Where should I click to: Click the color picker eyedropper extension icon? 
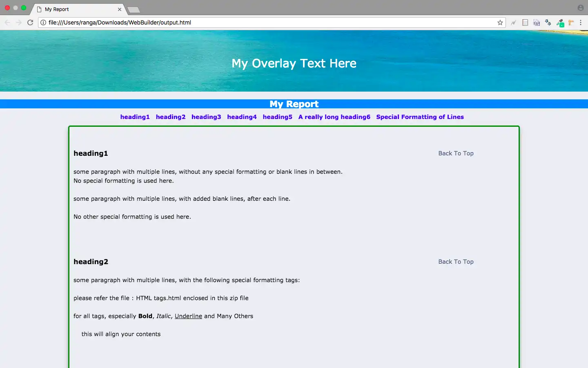[560, 23]
